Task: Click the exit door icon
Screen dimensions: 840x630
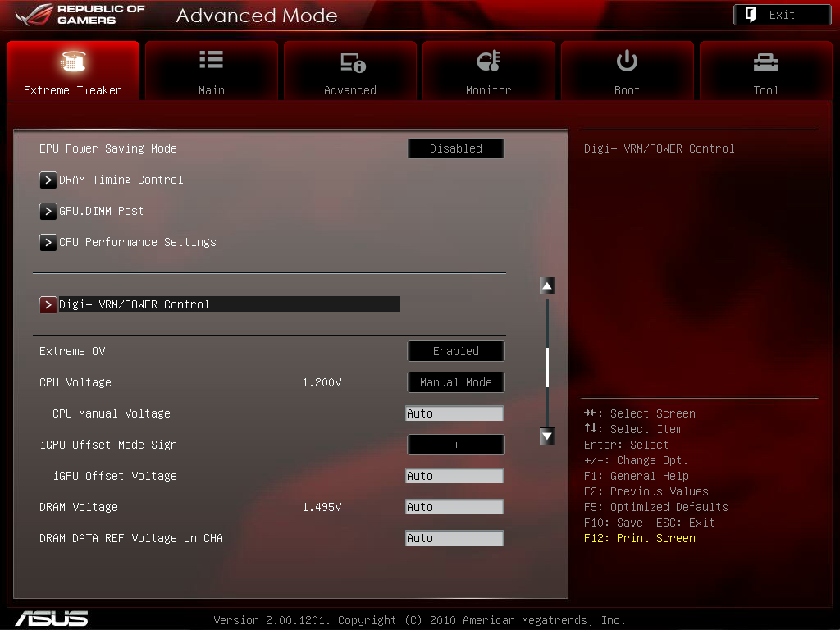Action: [x=751, y=15]
